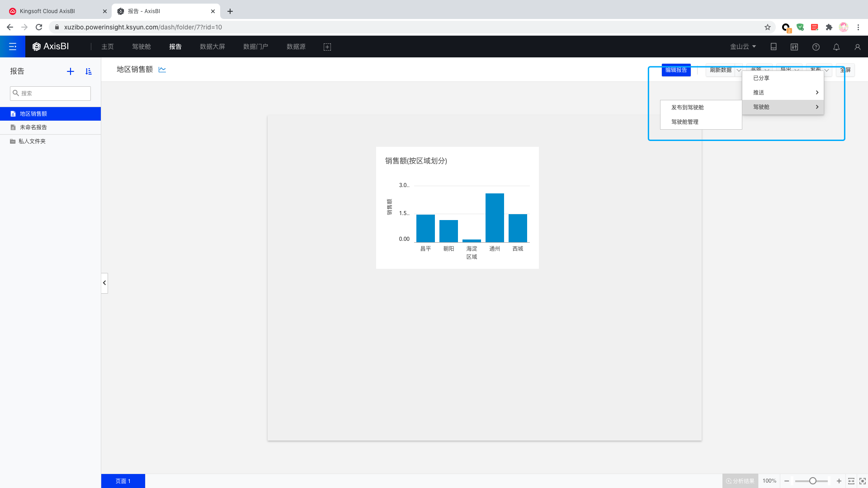
Task: Collapse the left report sidebar panel
Action: point(104,283)
